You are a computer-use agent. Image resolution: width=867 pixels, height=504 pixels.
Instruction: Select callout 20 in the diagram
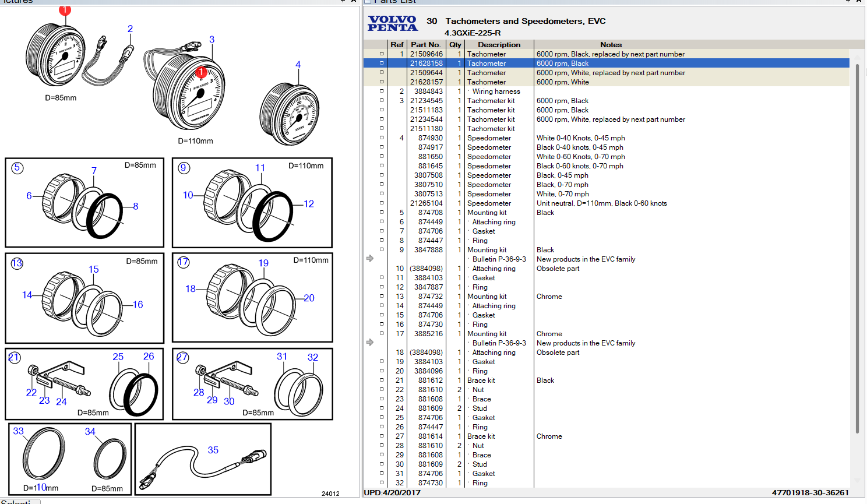[x=309, y=298]
